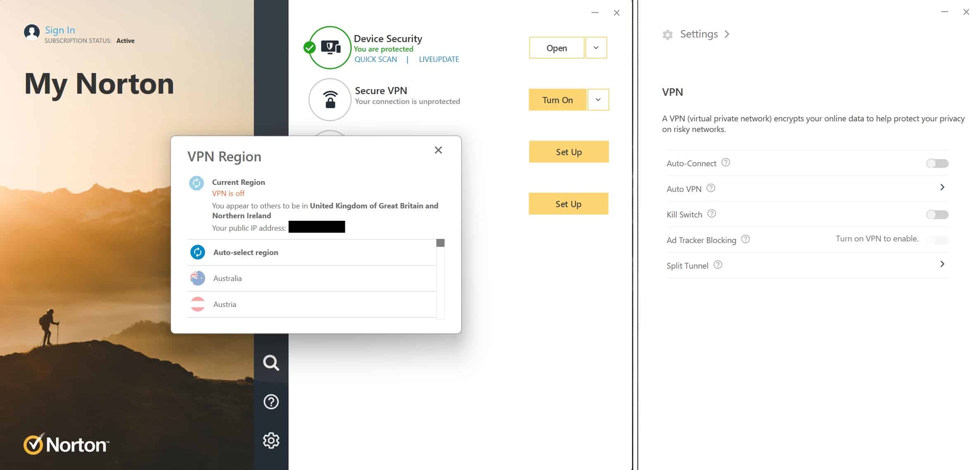Click the Auto-Connect help icon

[726, 163]
